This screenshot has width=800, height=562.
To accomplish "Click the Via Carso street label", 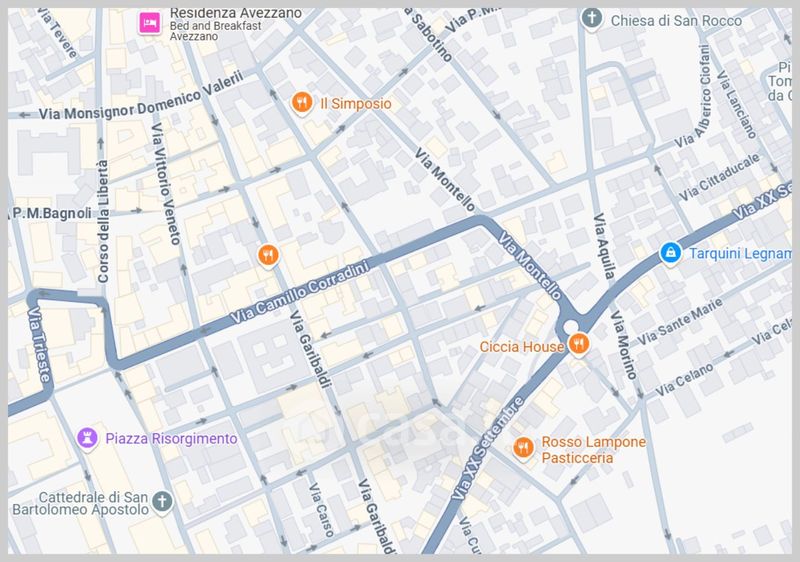I will 321,510.
